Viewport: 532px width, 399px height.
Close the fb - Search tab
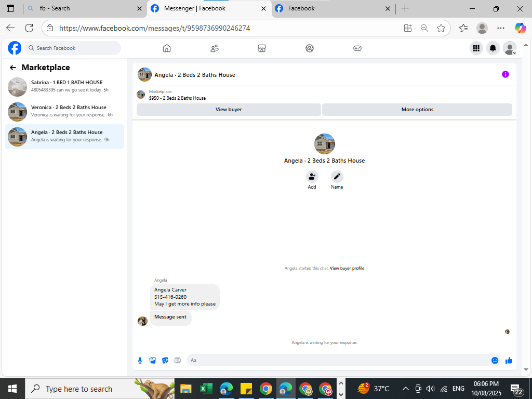pos(139,9)
